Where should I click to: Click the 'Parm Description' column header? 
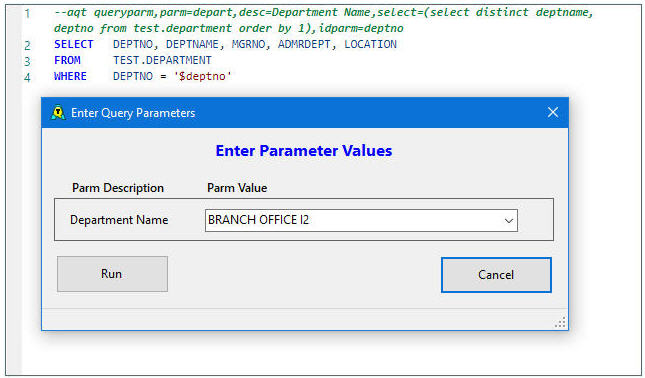click(118, 188)
